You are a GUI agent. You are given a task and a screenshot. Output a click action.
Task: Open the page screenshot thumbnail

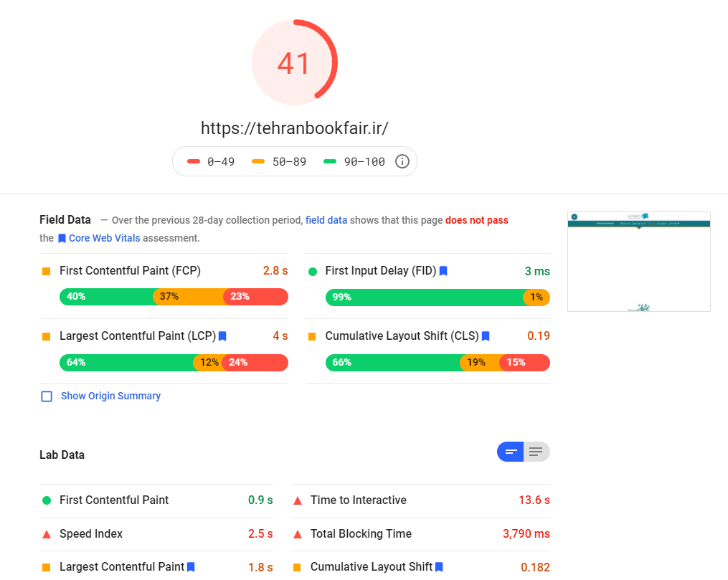coord(638,262)
